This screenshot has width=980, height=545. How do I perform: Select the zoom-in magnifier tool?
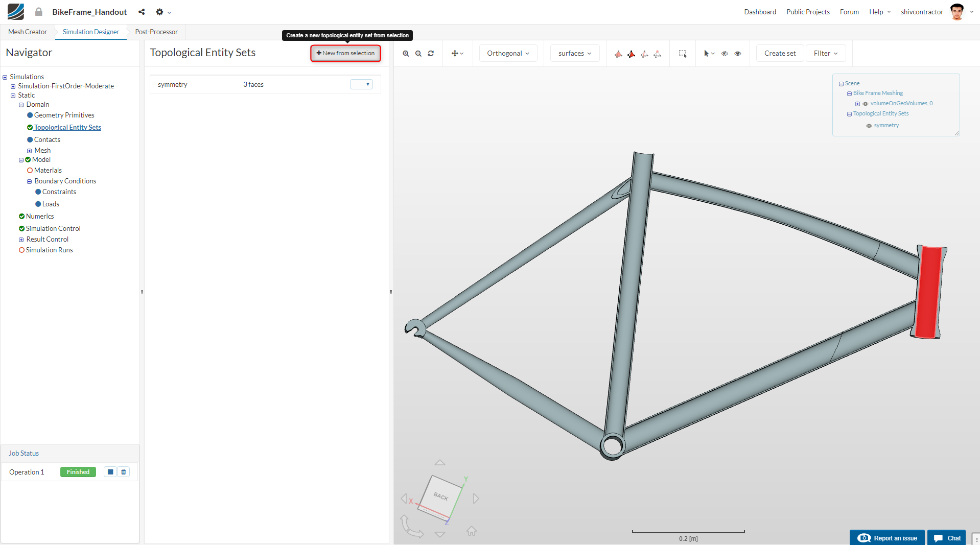point(406,53)
